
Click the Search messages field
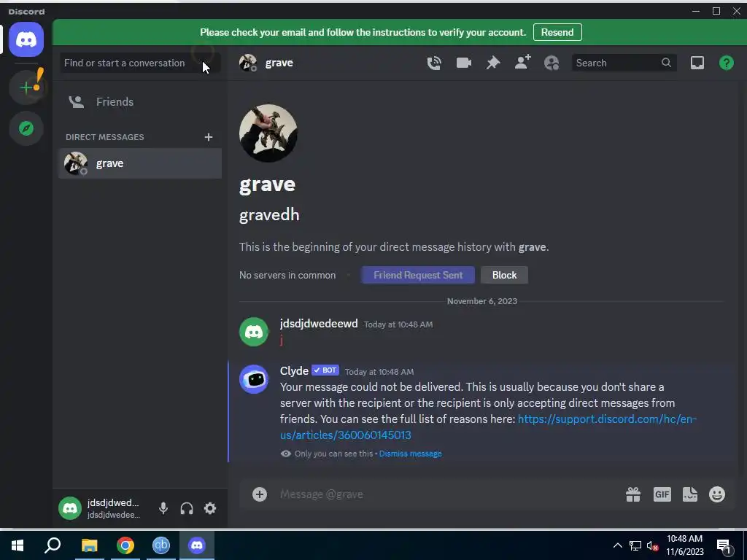(x=624, y=63)
